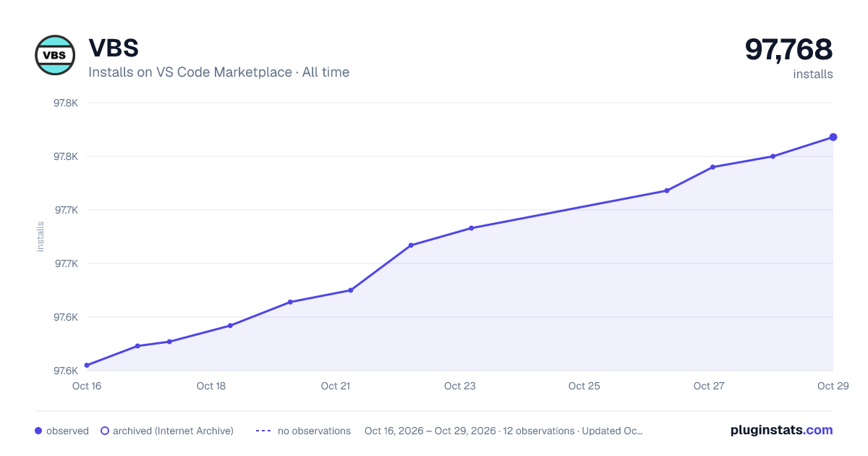The image size is (868, 456).
Task: Click the Oct 18 x-axis label
Action: 211,386
